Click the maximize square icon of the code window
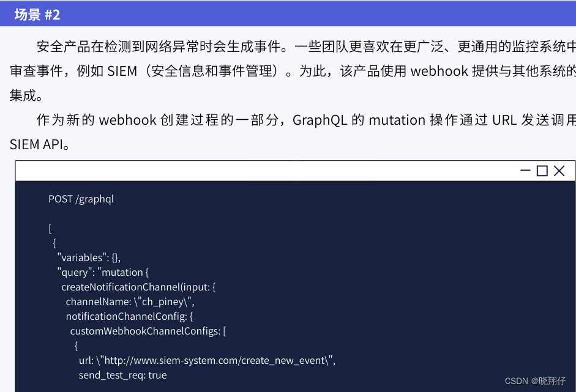Image resolution: width=576 pixels, height=392 pixels. tap(542, 171)
